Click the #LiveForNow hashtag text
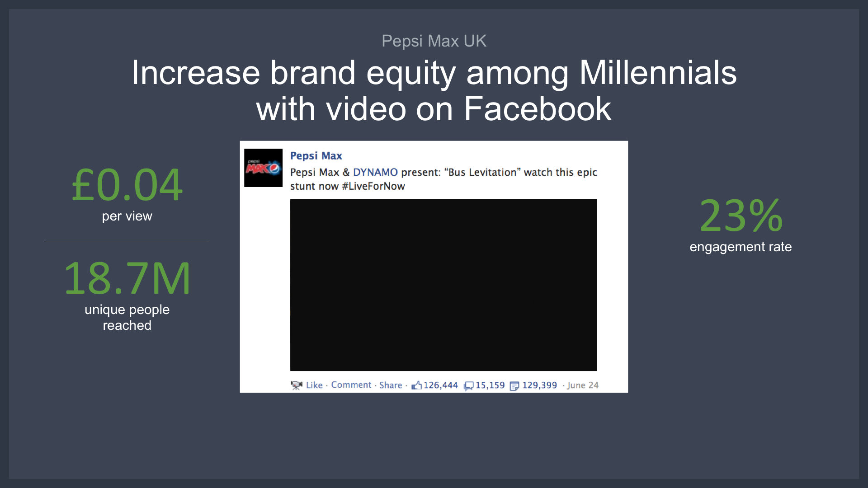 373,186
